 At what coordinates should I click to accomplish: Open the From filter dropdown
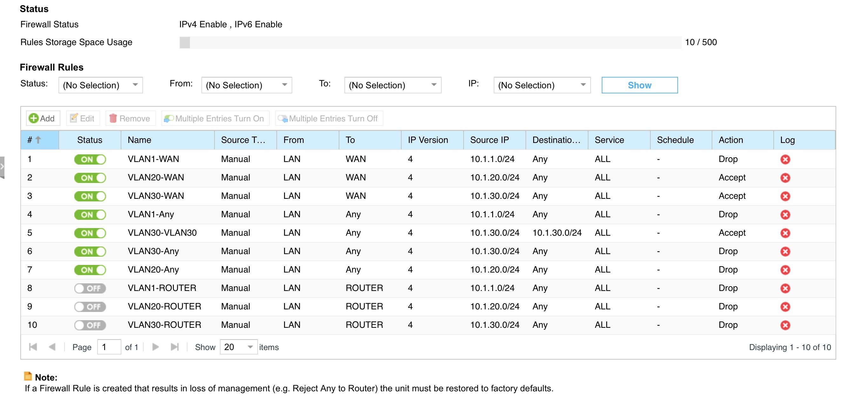[247, 85]
